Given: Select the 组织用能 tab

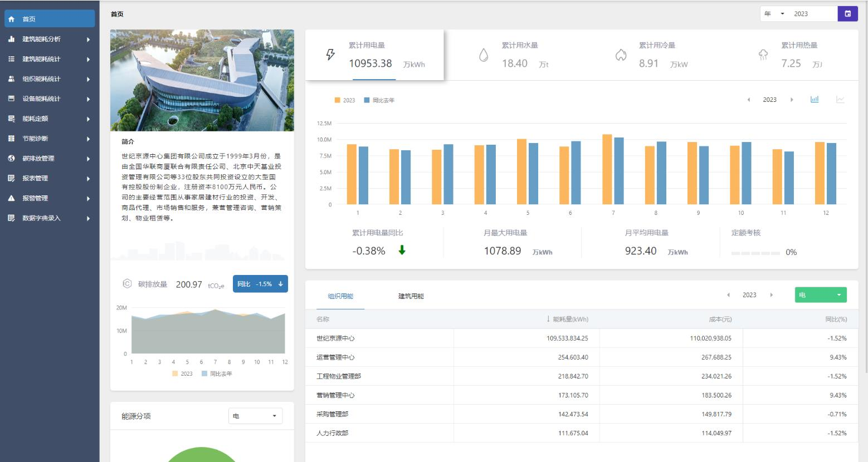Looking at the screenshot, I should [x=340, y=296].
